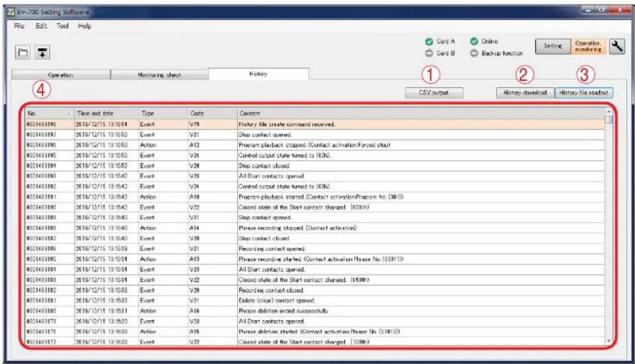Select the History tab
This screenshot has height=364, width=635.
(258, 73)
